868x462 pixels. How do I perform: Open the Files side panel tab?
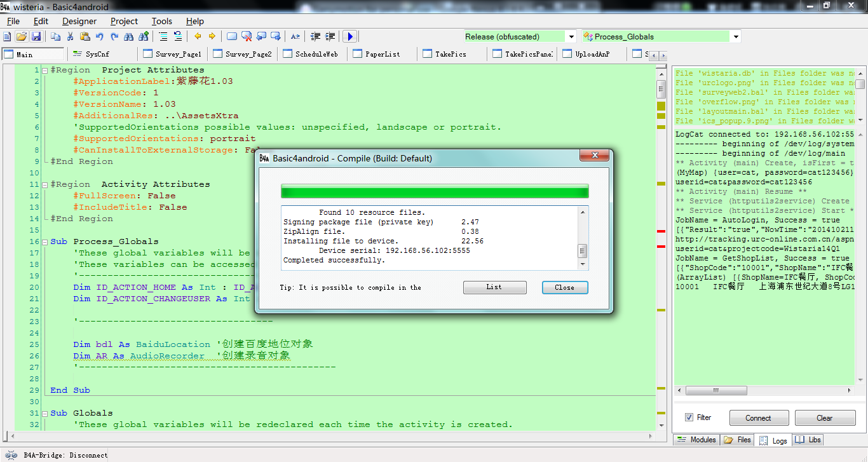point(737,440)
